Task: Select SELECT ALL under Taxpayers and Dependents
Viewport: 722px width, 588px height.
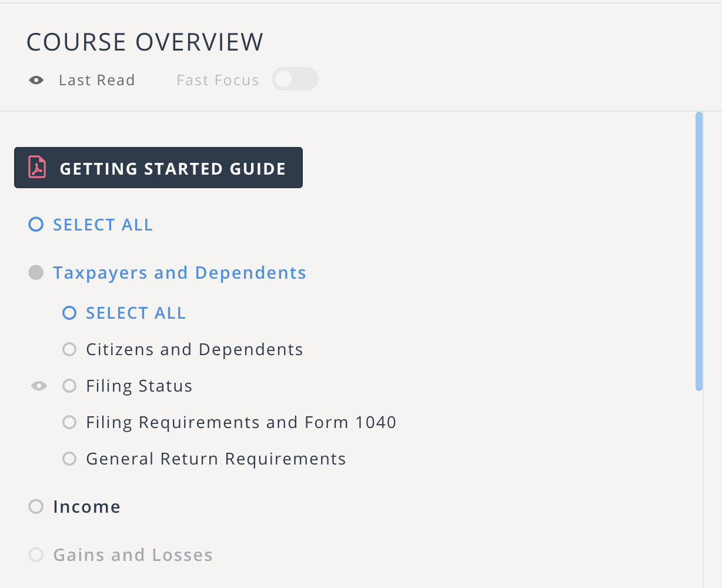Action: pos(69,313)
